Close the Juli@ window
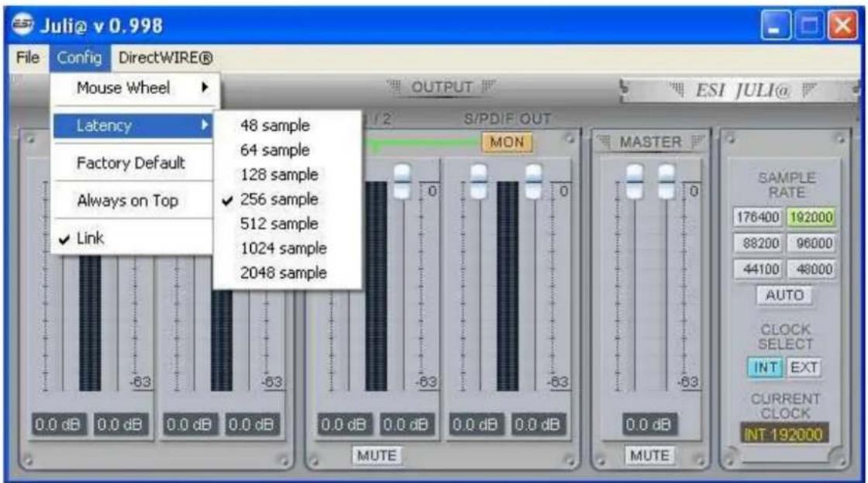Screen dimensions: 868x483 point(842,25)
